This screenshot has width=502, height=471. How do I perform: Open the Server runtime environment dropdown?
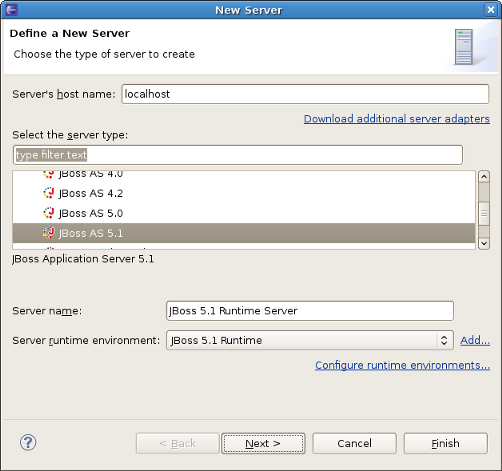pyautogui.click(x=310, y=340)
